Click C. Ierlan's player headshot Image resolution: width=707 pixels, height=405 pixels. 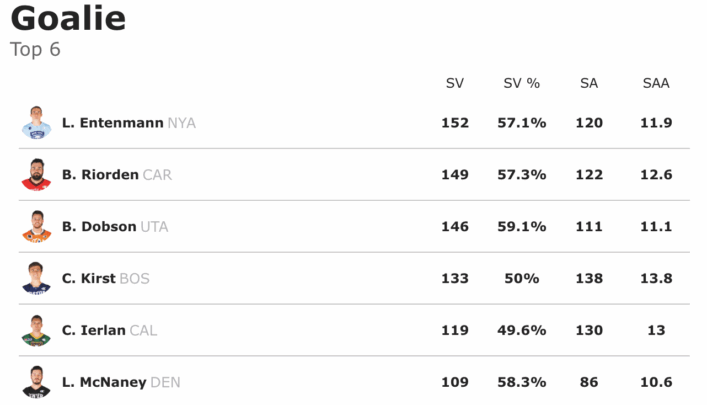point(37,330)
